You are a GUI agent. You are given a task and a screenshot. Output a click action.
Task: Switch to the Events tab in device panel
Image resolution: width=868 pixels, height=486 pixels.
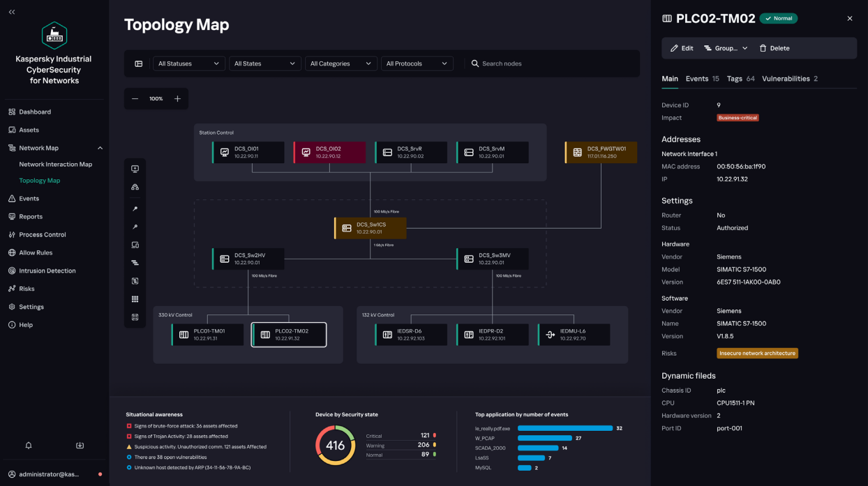tap(702, 79)
